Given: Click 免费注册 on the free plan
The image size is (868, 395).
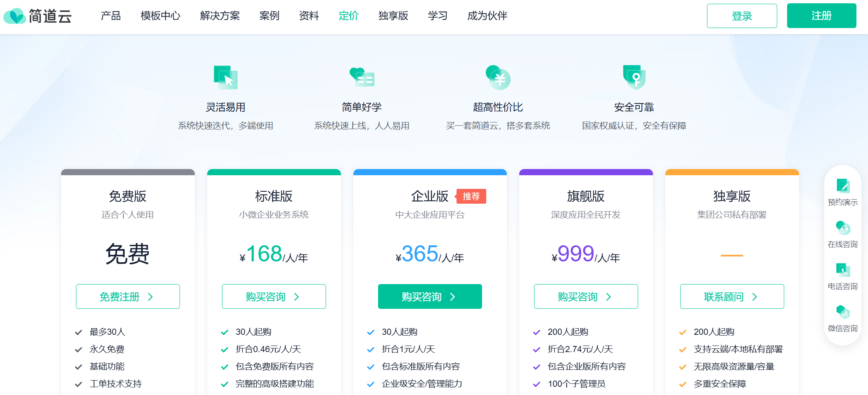Looking at the screenshot, I should click(x=128, y=296).
